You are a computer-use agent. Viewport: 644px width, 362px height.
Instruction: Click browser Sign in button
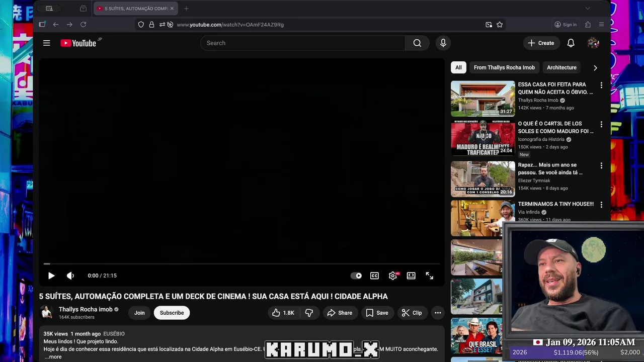tap(566, 25)
